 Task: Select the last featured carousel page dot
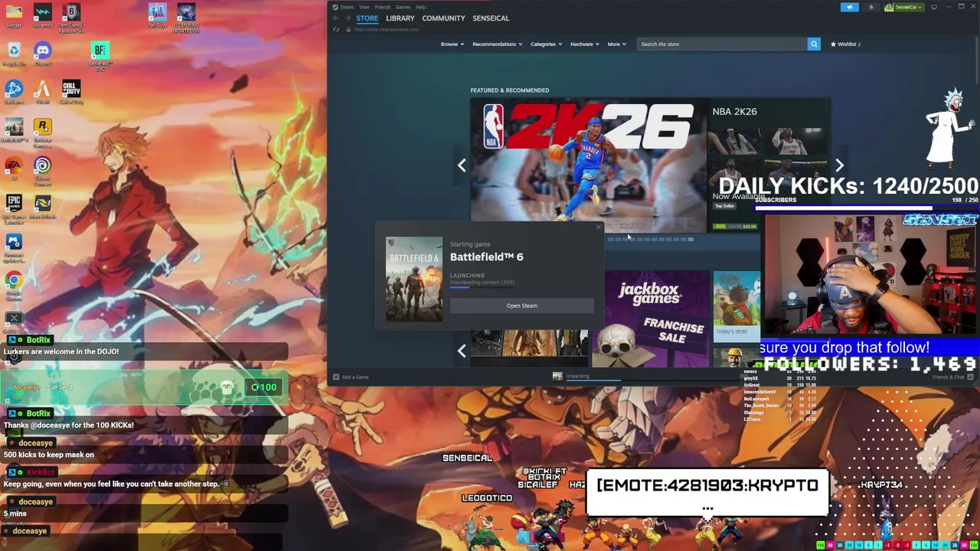[691, 240]
